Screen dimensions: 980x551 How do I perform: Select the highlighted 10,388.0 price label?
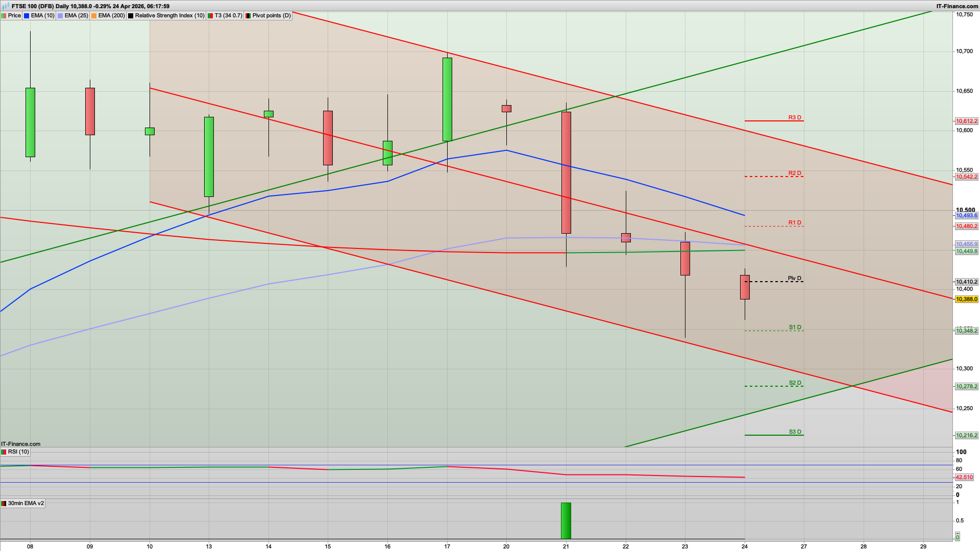click(967, 299)
